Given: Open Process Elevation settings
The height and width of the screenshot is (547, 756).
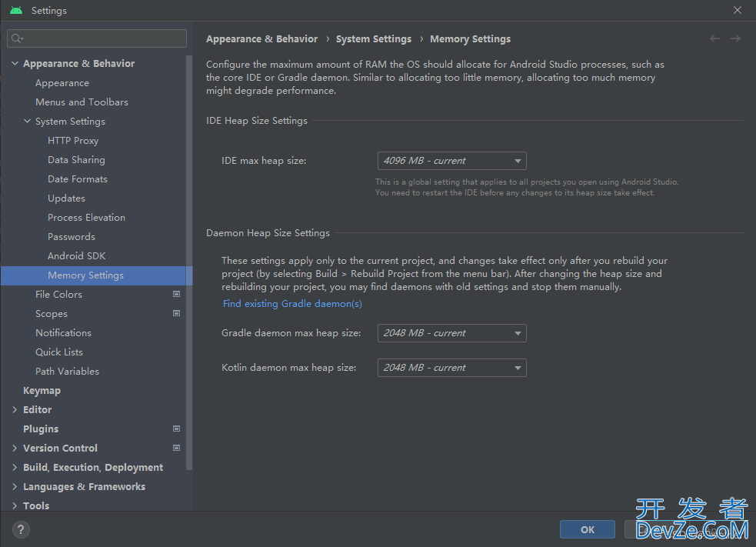Looking at the screenshot, I should pos(86,218).
